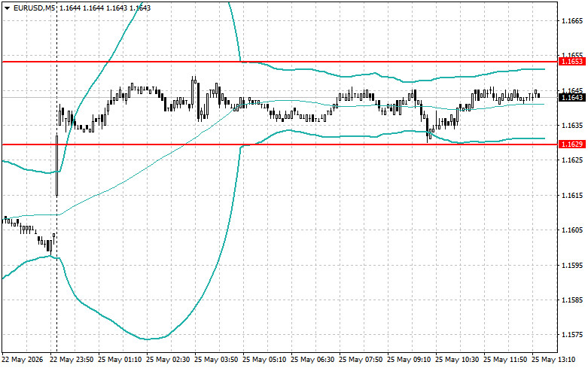Image resolution: width=588 pixels, height=368 pixels.
Task: Click the 1.1635 price scale value
Action: pyautogui.click(x=572, y=126)
